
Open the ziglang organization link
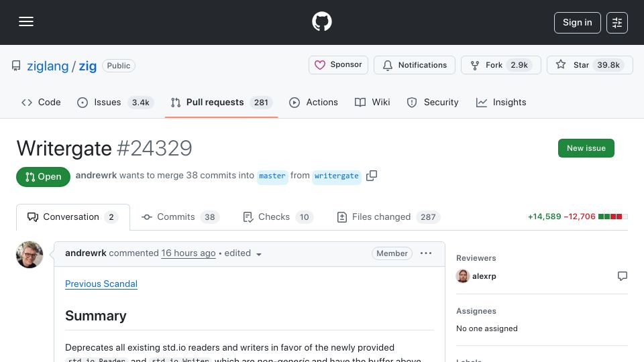[48, 66]
